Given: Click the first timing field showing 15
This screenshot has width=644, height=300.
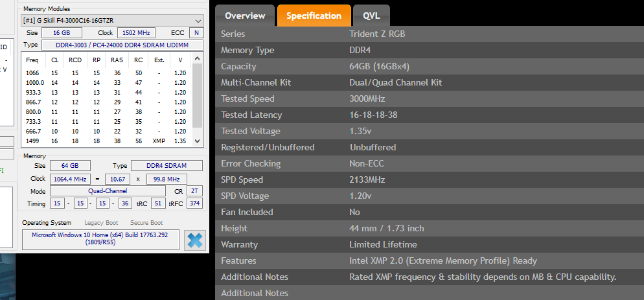Looking at the screenshot, I should click(57, 203).
